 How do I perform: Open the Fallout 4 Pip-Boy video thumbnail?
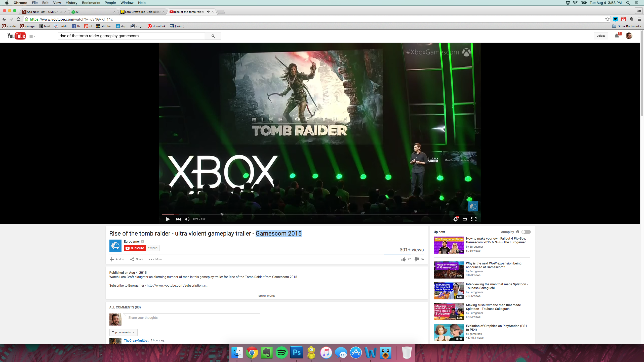point(449,245)
